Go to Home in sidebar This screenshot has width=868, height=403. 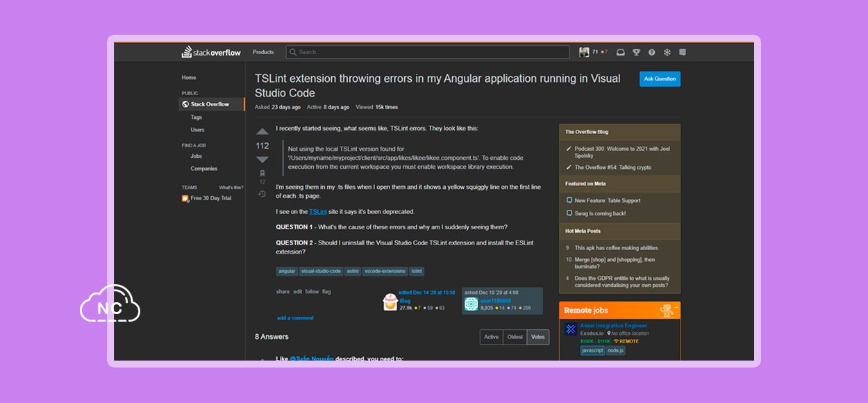tap(189, 77)
